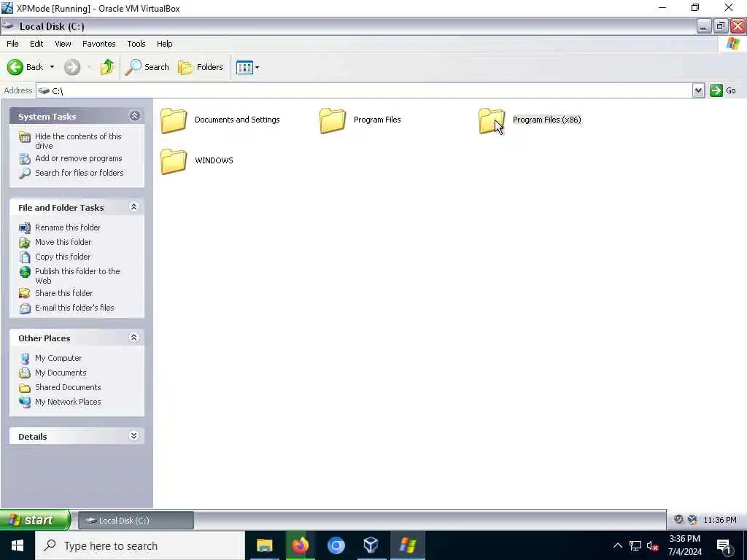
Task: Click Move this folder link
Action: point(63,242)
